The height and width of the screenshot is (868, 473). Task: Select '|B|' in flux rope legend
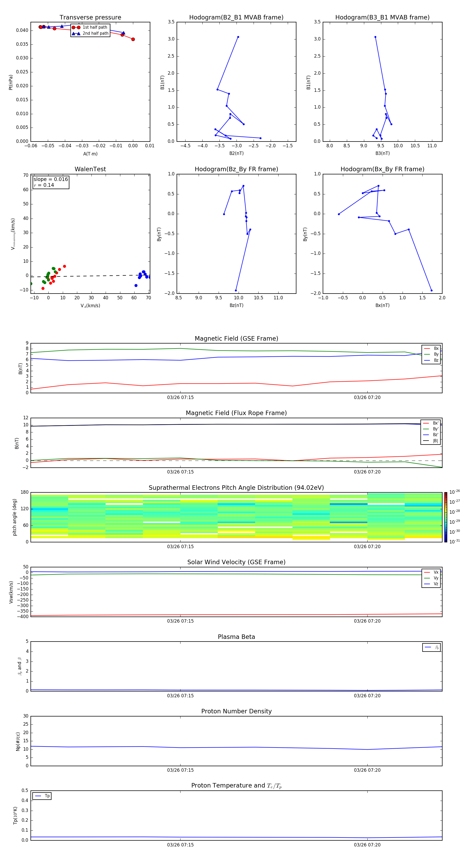pyautogui.click(x=431, y=441)
